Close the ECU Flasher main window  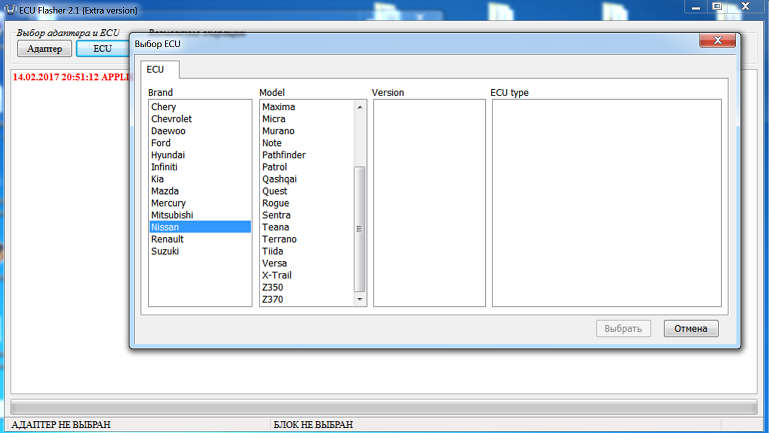tap(745, 6)
